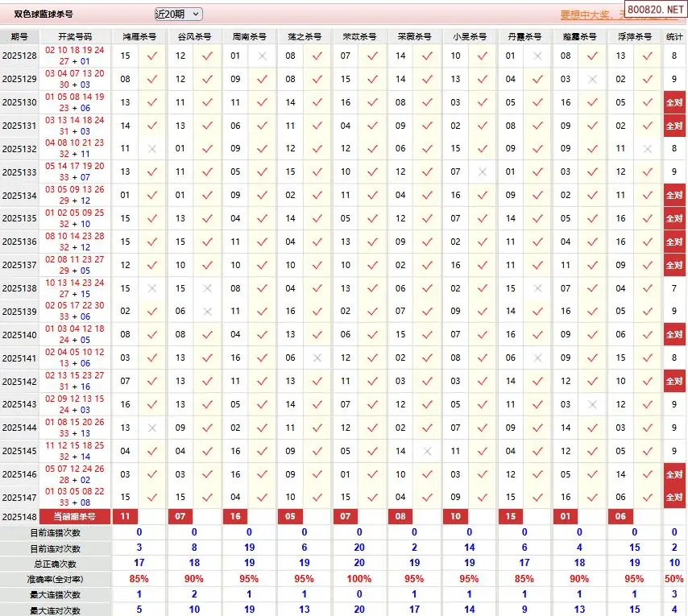
Task: Click the orange 要想中大奖 link
Action: [589, 14]
